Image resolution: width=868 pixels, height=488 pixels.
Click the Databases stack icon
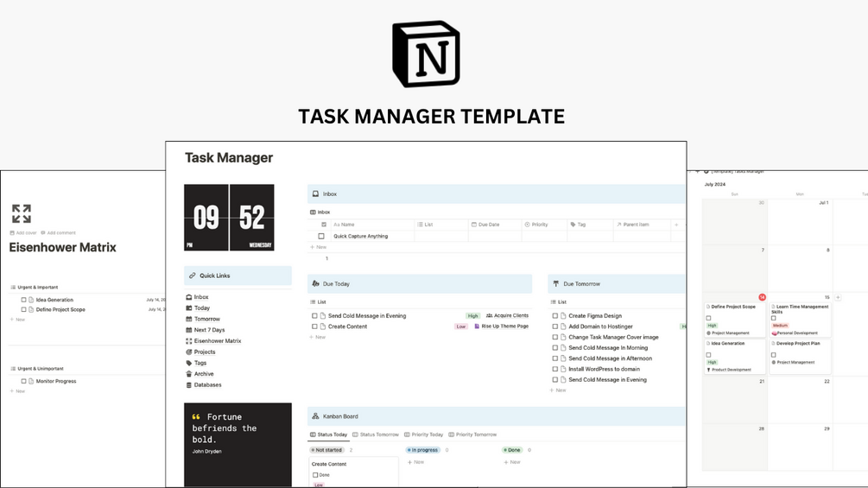pyautogui.click(x=189, y=385)
